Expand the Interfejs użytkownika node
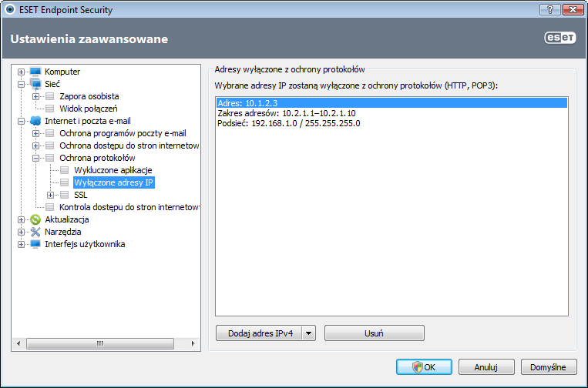 pyautogui.click(x=21, y=245)
